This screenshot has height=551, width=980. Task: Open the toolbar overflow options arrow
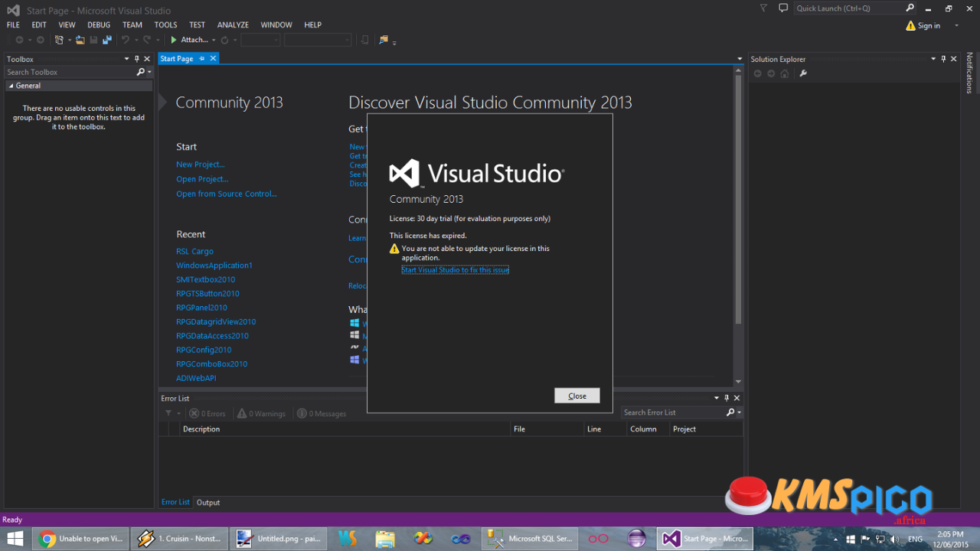click(x=394, y=41)
